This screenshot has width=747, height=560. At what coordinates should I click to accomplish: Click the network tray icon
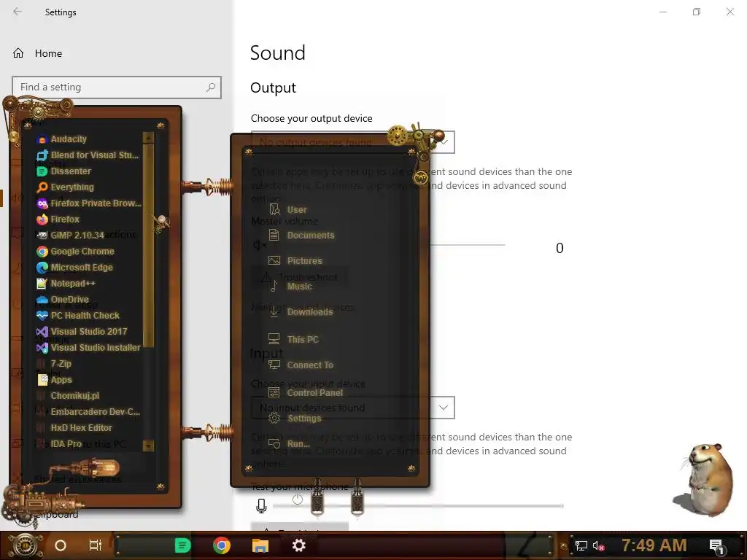581,545
